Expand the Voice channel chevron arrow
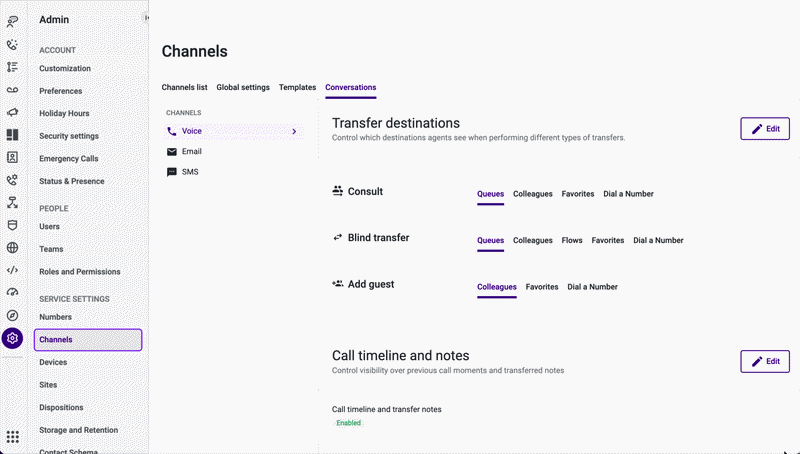The height and width of the screenshot is (454, 800). 294,131
